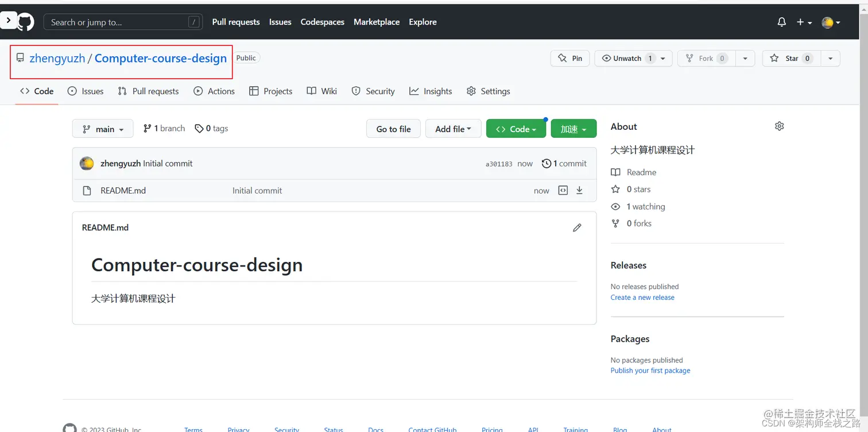The width and height of the screenshot is (868, 432).
Task: Switch to the repository Pull requests tab
Action: (148, 91)
